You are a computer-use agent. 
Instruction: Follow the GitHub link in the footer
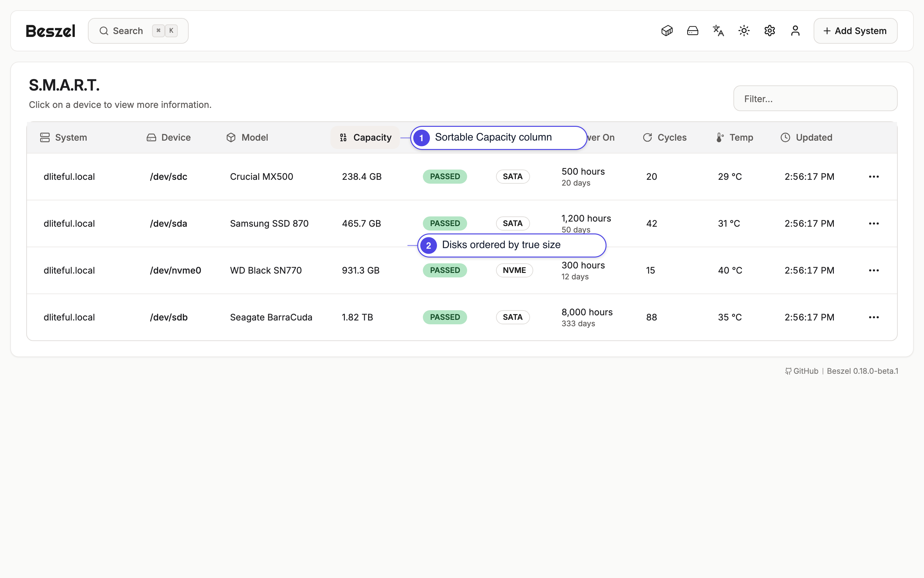[x=801, y=371]
